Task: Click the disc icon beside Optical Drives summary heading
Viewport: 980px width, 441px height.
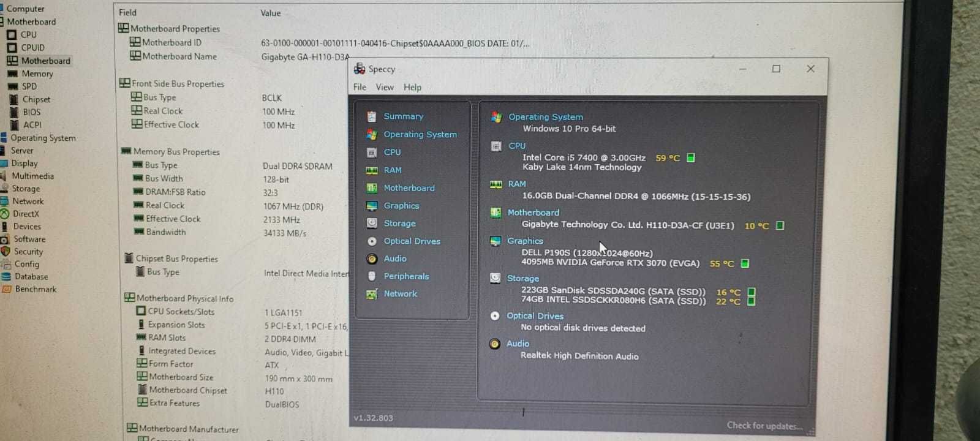Action: point(495,316)
